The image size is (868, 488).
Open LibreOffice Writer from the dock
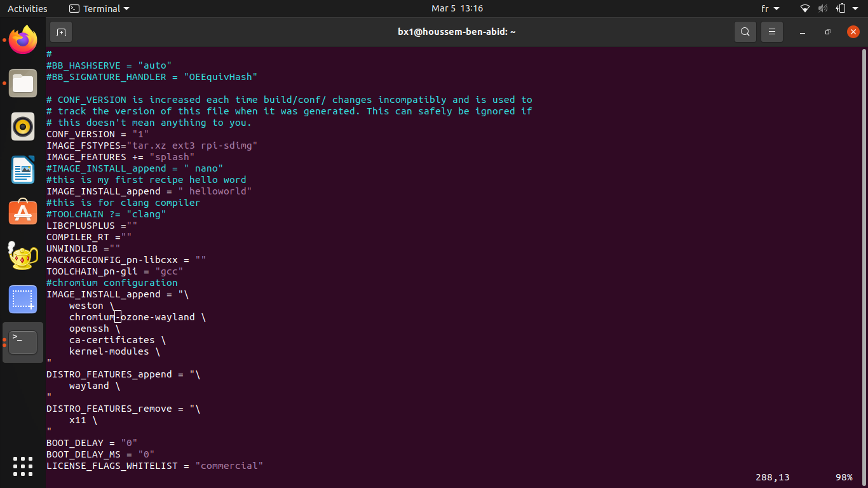(x=22, y=170)
